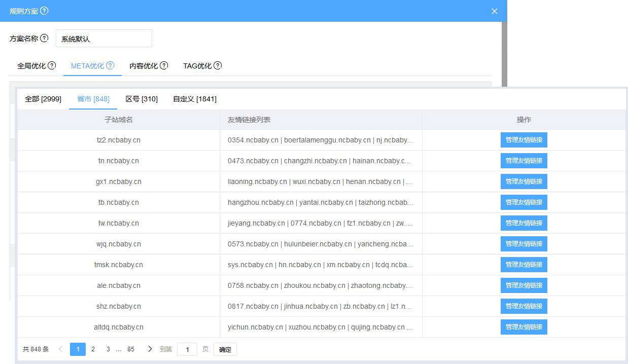Screen dimensions: 628x364
Task: Click previous page left arrow
Action: pos(61,349)
